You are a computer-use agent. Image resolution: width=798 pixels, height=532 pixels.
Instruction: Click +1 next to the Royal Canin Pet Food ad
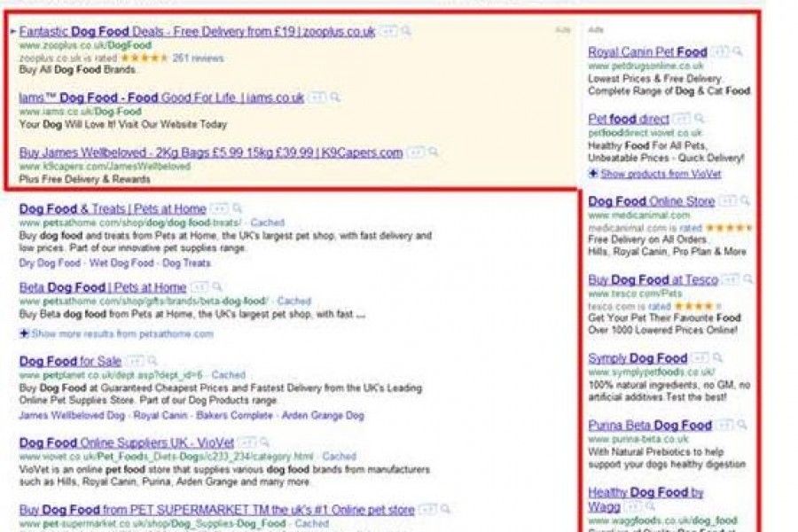pyautogui.click(x=720, y=52)
